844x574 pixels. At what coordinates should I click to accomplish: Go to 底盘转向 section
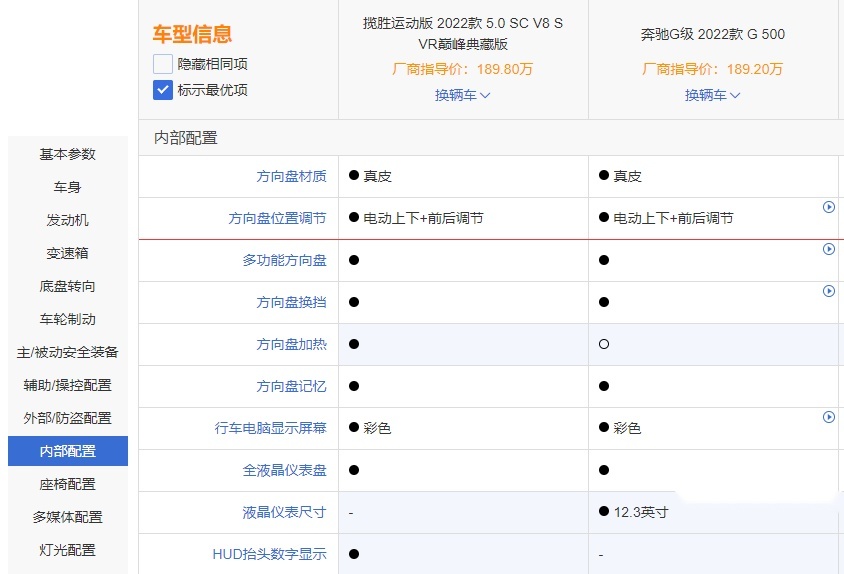coord(68,286)
